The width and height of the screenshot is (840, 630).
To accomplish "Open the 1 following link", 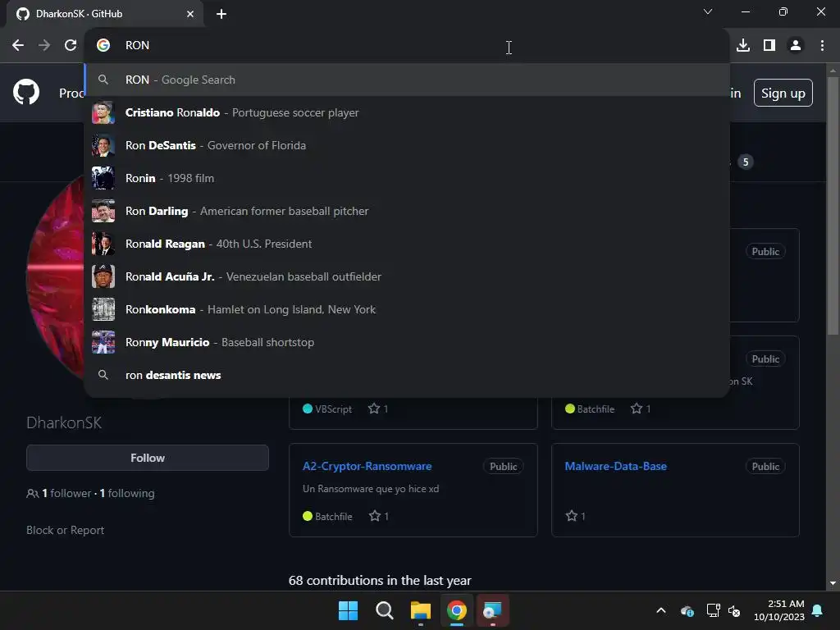I will pos(127,493).
